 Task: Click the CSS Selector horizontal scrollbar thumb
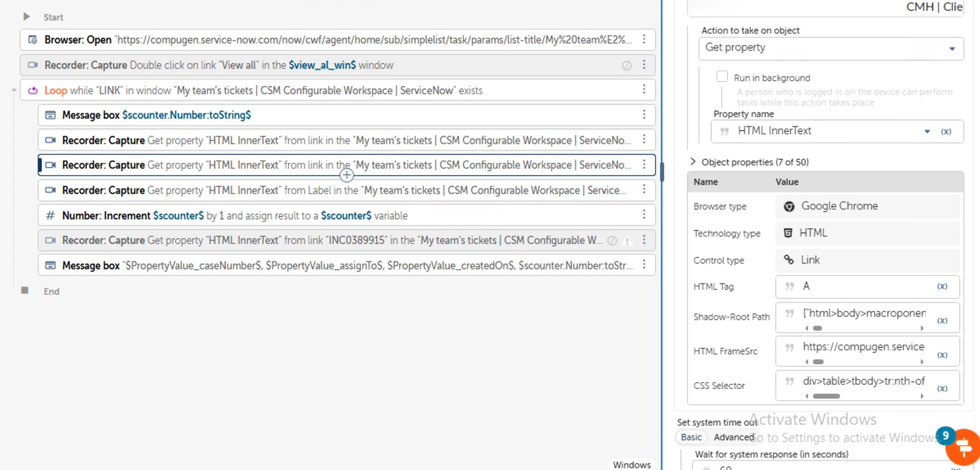tap(826, 396)
